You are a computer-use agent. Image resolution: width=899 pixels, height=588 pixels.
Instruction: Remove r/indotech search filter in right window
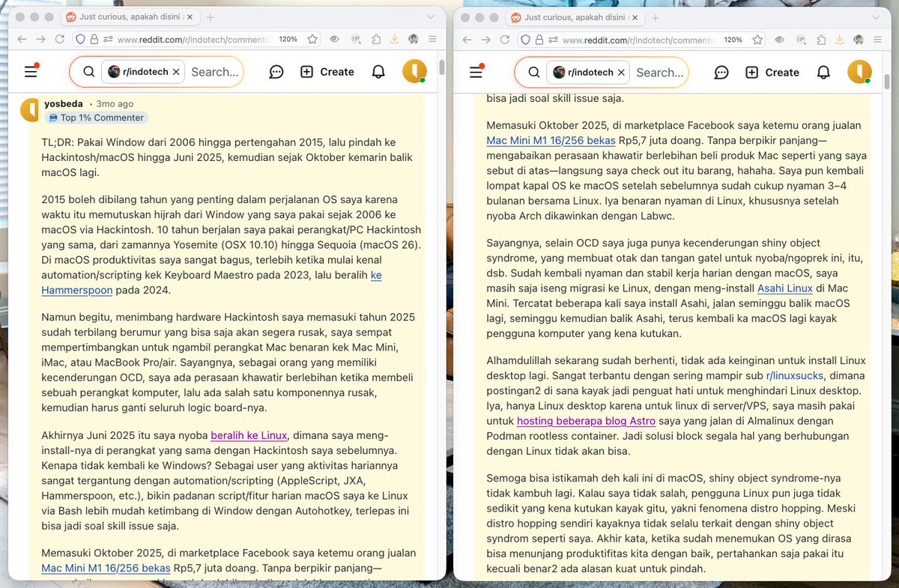621,72
